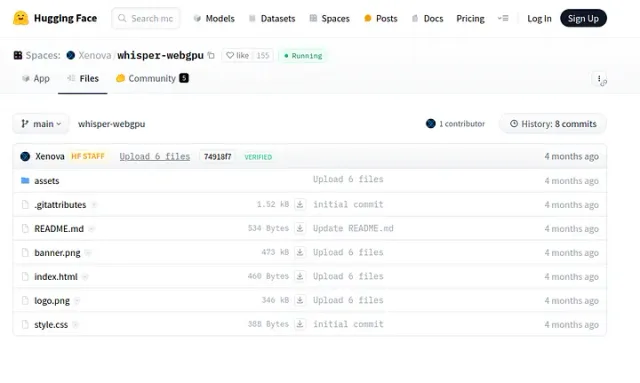This screenshot has height=383, width=640.
Task: Open the Upload 6 files commit link
Action: [x=155, y=156]
